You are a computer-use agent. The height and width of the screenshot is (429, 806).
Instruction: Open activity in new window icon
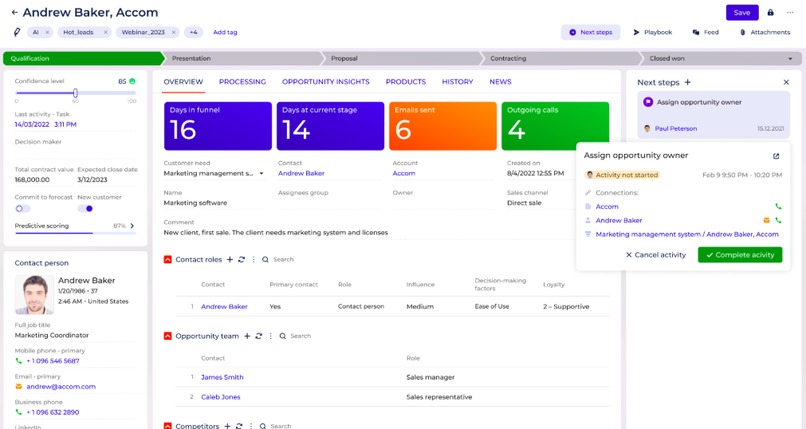(776, 156)
